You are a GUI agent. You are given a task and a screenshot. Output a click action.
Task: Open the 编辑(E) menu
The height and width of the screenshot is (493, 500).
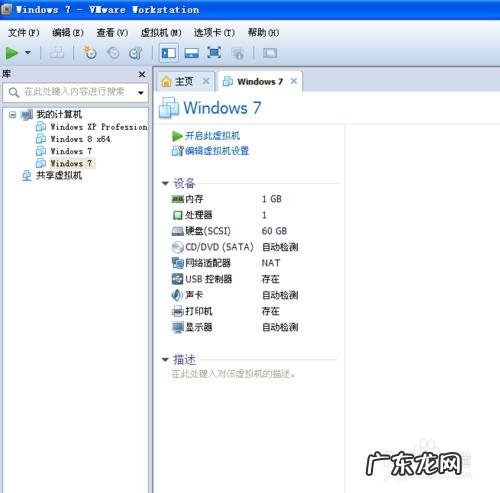point(68,33)
